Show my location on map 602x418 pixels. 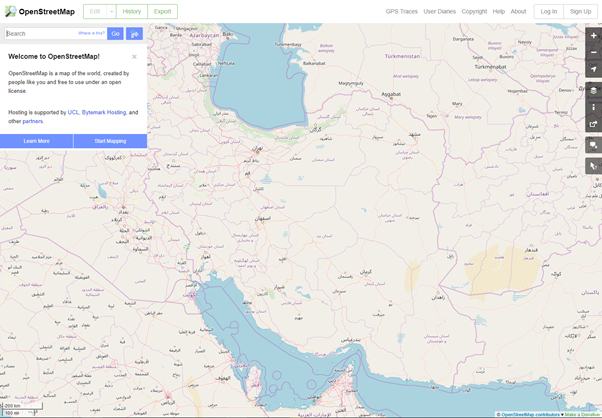(x=594, y=69)
